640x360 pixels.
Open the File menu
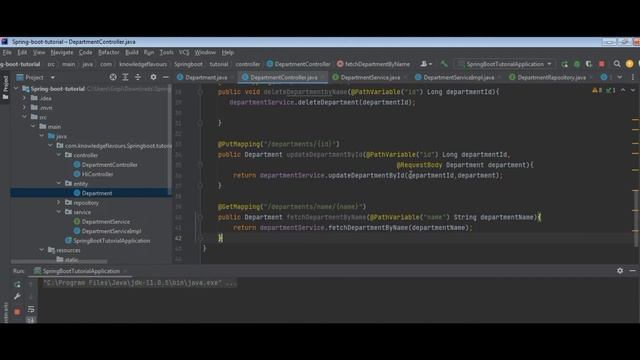(7, 53)
